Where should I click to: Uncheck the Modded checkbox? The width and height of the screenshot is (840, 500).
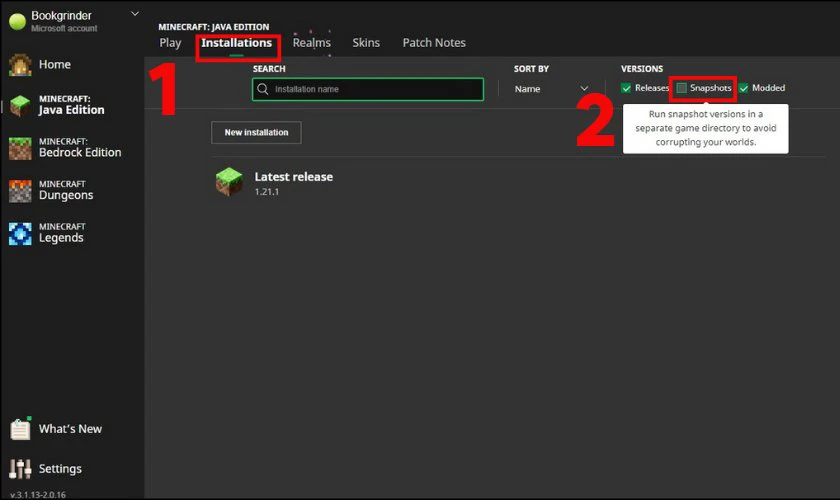pos(744,88)
